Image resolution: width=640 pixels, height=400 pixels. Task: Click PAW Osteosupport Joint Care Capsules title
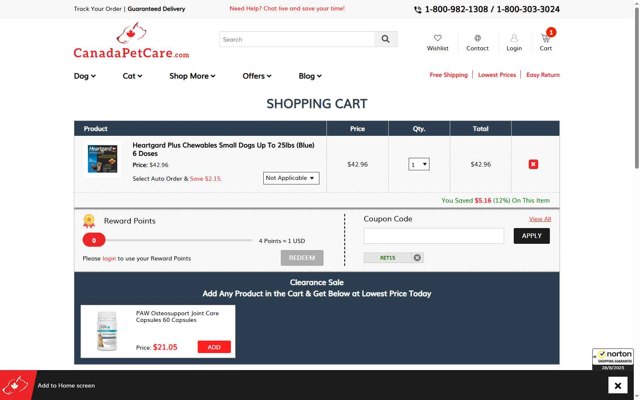177,316
